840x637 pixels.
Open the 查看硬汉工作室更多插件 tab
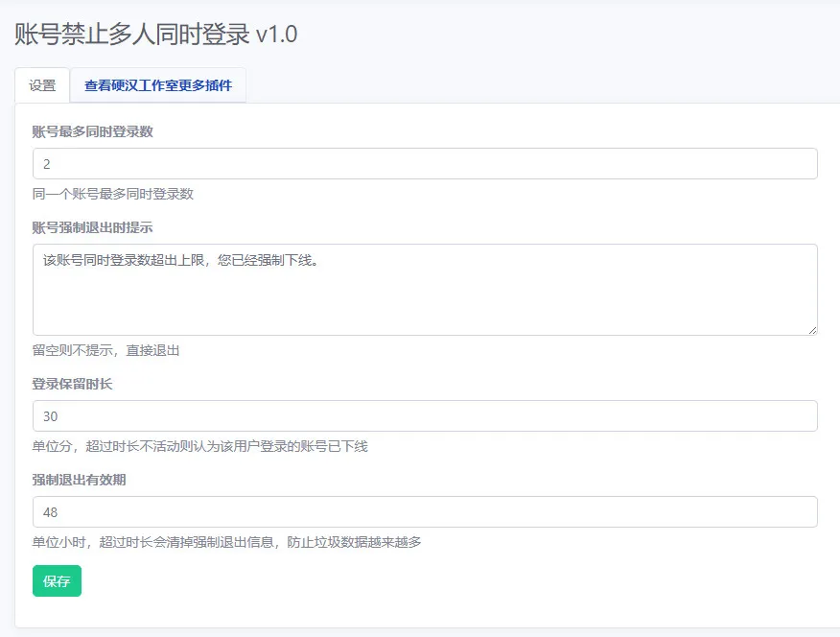[158, 85]
